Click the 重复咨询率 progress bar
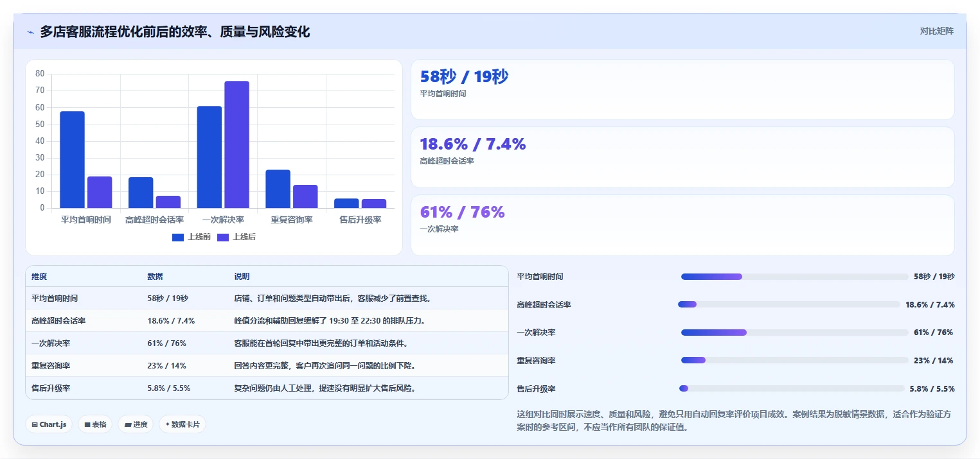This screenshot has height=459, width=980. (x=794, y=360)
